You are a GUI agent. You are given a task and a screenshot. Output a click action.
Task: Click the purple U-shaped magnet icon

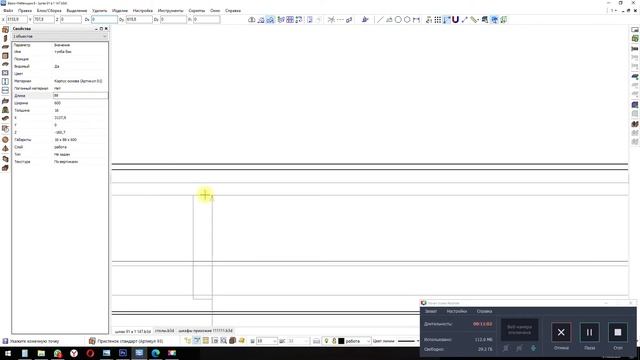(x=456, y=19)
